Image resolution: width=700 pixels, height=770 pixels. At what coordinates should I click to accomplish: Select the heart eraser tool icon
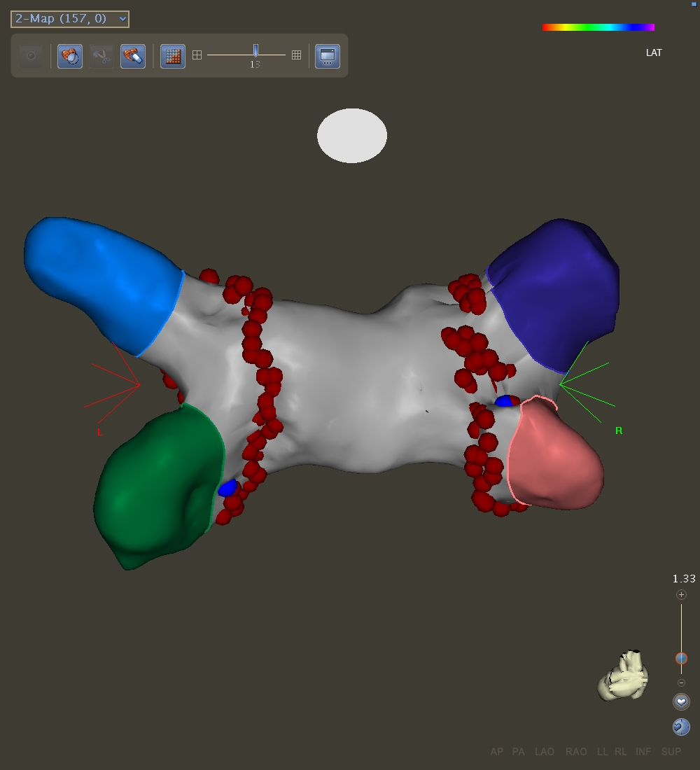133,56
